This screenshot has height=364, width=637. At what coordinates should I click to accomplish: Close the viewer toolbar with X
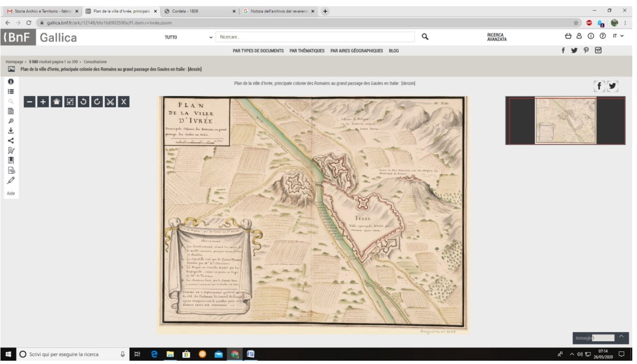(x=124, y=102)
